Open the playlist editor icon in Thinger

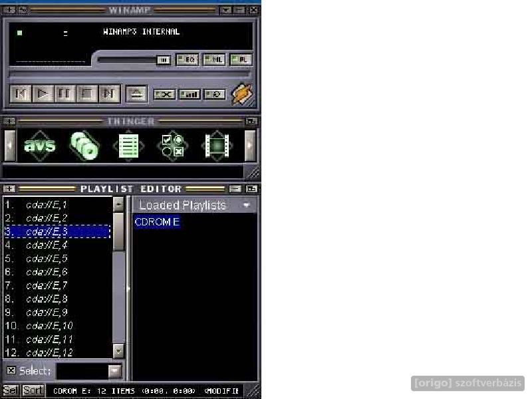click(x=128, y=146)
